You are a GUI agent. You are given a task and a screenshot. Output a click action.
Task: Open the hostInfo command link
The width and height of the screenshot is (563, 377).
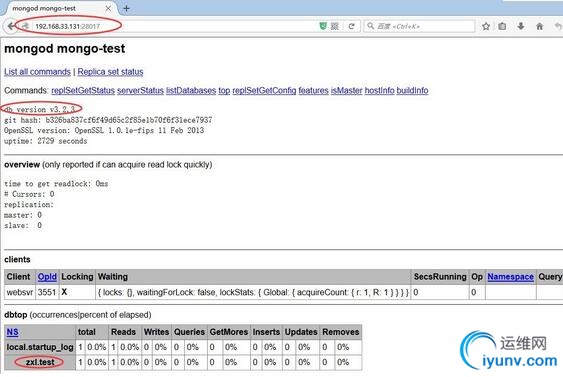(380, 90)
